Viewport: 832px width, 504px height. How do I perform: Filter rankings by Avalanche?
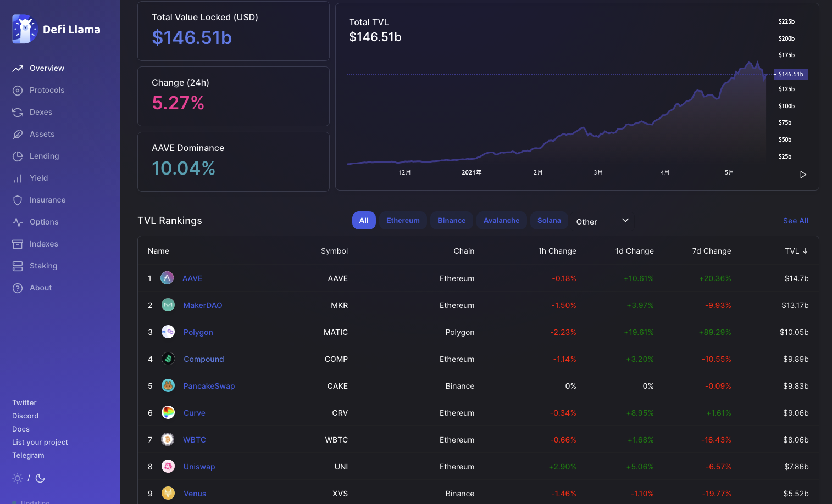[502, 220]
